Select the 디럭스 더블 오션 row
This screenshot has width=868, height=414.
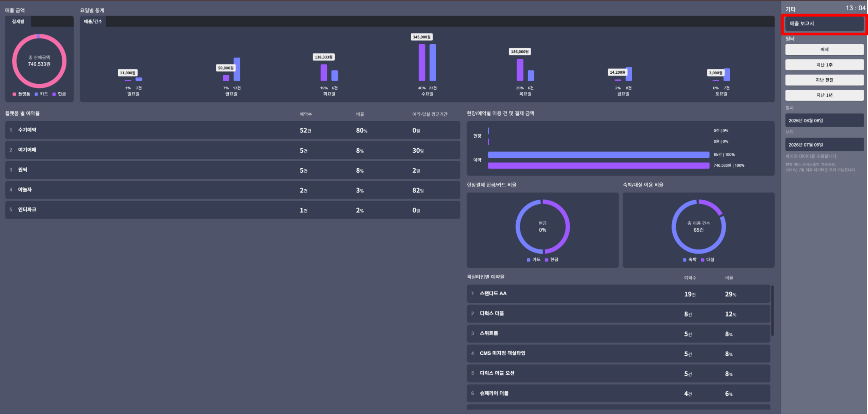pyautogui.click(x=618, y=373)
